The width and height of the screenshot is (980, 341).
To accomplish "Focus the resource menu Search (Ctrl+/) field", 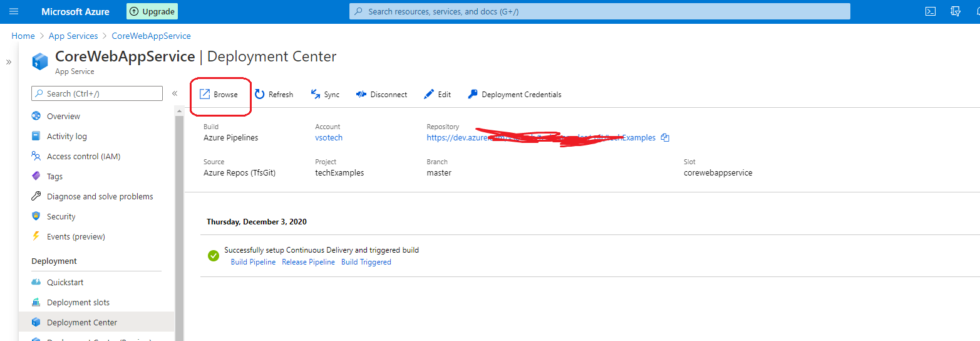I will click(97, 93).
